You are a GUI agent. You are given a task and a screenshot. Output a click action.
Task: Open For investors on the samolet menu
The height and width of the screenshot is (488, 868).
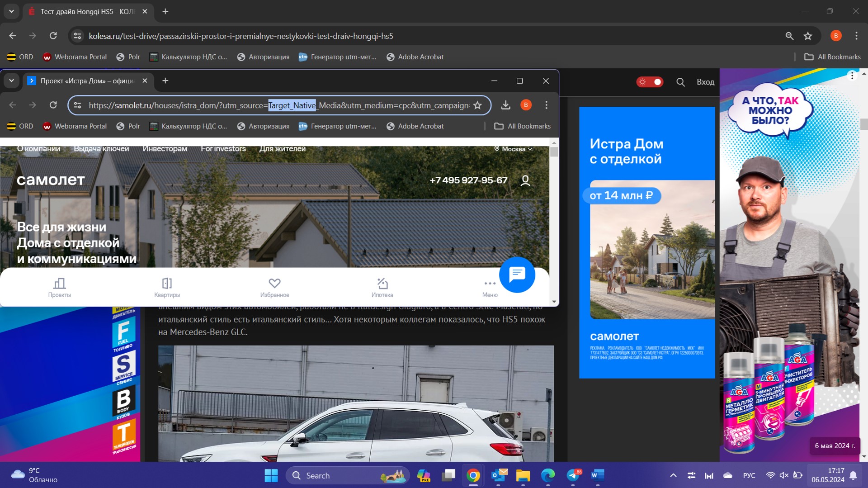[x=223, y=149]
